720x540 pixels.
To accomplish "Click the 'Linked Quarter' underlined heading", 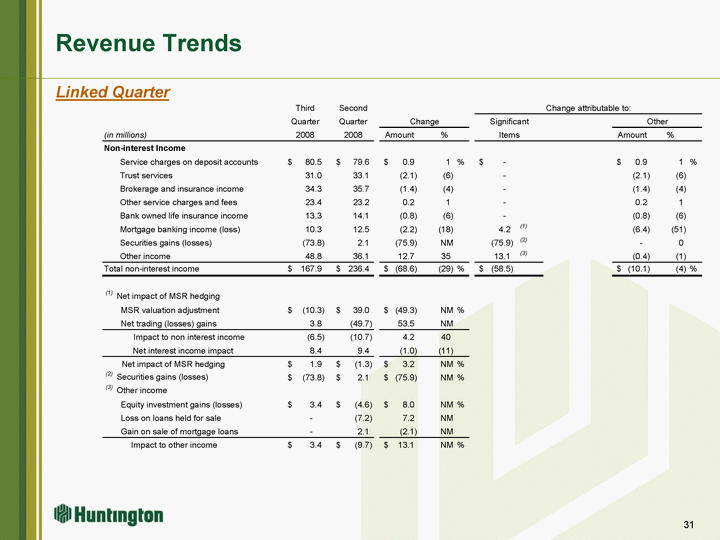I will click(112, 92).
